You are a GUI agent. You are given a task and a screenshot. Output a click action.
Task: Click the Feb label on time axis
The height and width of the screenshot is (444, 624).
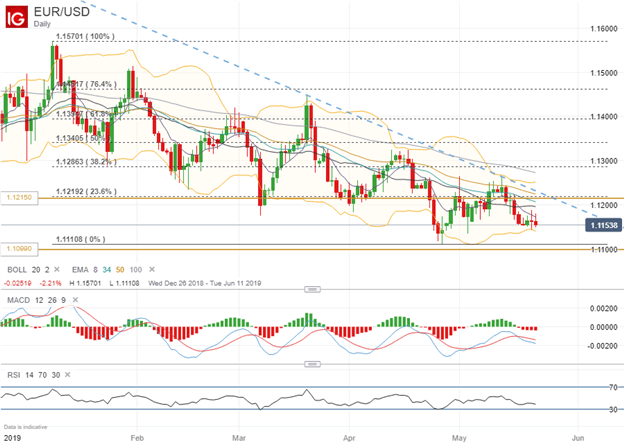click(x=137, y=438)
